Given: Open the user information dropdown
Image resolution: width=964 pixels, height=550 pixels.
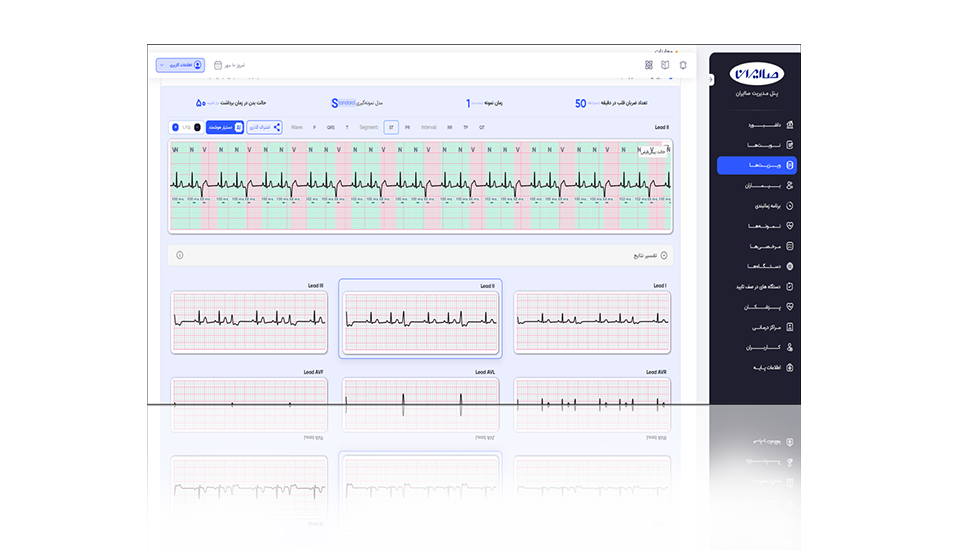Looking at the screenshot, I should (x=180, y=65).
